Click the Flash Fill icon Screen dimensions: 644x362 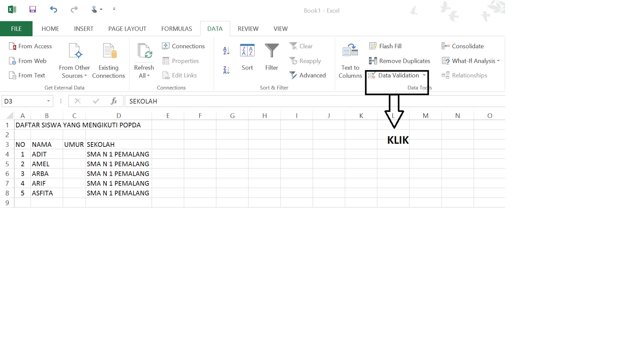[374, 46]
